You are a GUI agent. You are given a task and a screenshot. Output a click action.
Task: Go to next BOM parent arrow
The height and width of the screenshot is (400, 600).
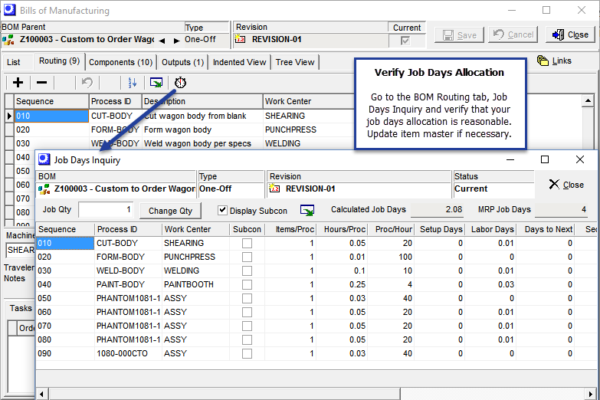coord(176,40)
